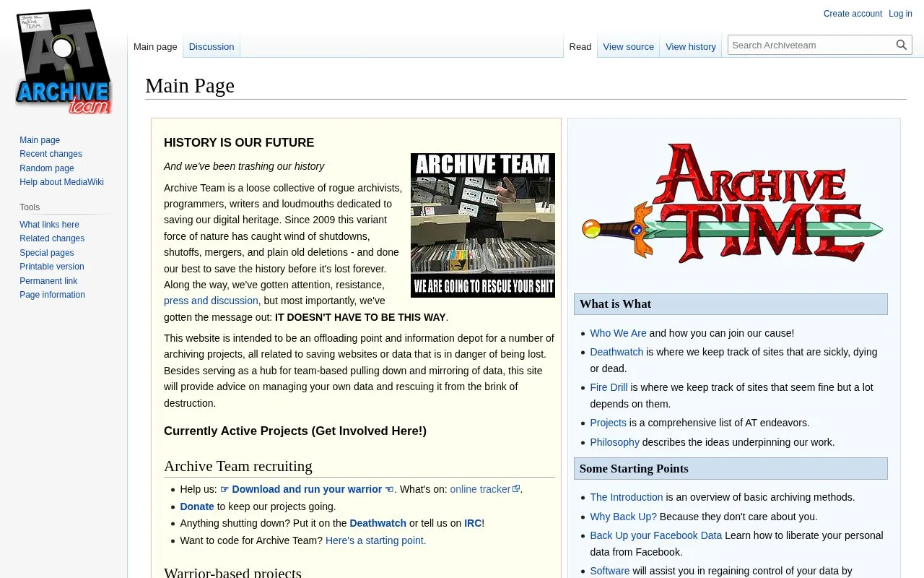Click the search magnifier button
Screen dimensions: 924x578
902,45
